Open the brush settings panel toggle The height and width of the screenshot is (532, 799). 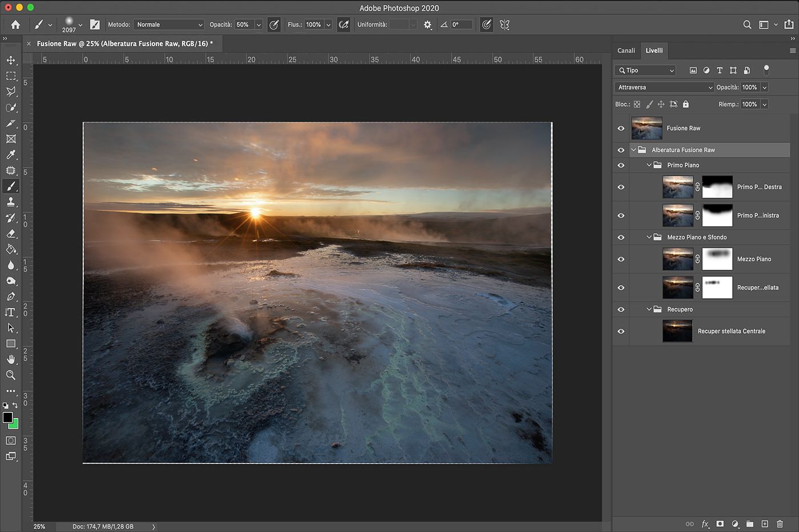(95, 25)
